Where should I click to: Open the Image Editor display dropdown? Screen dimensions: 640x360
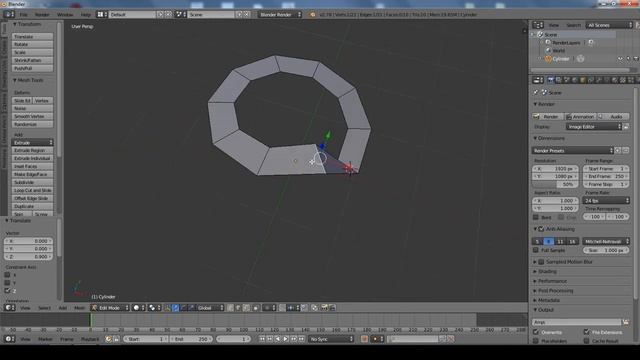point(594,127)
